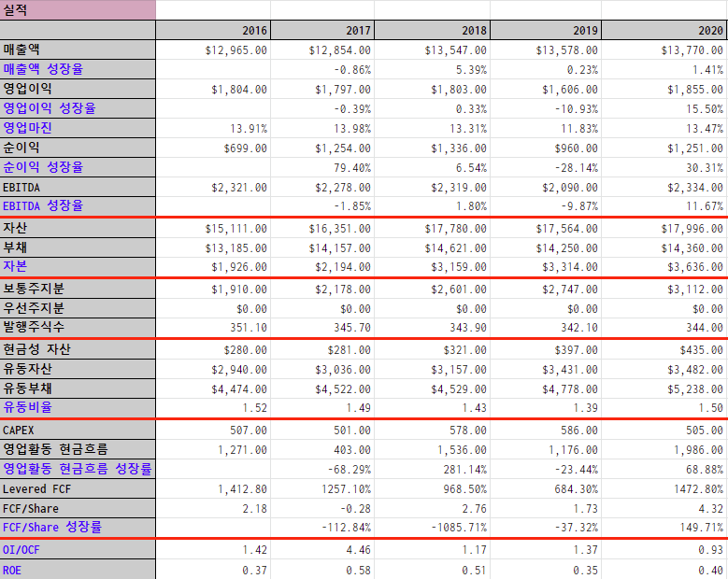Click the 403.00 operating cash flow cell
Viewport: 728px width, 579px height.
(x=322, y=449)
